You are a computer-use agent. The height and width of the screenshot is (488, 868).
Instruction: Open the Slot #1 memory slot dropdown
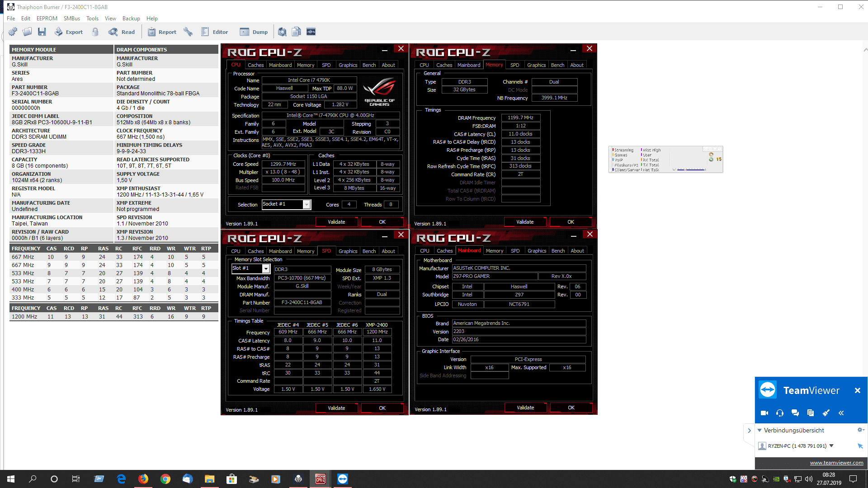click(x=266, y=269)
